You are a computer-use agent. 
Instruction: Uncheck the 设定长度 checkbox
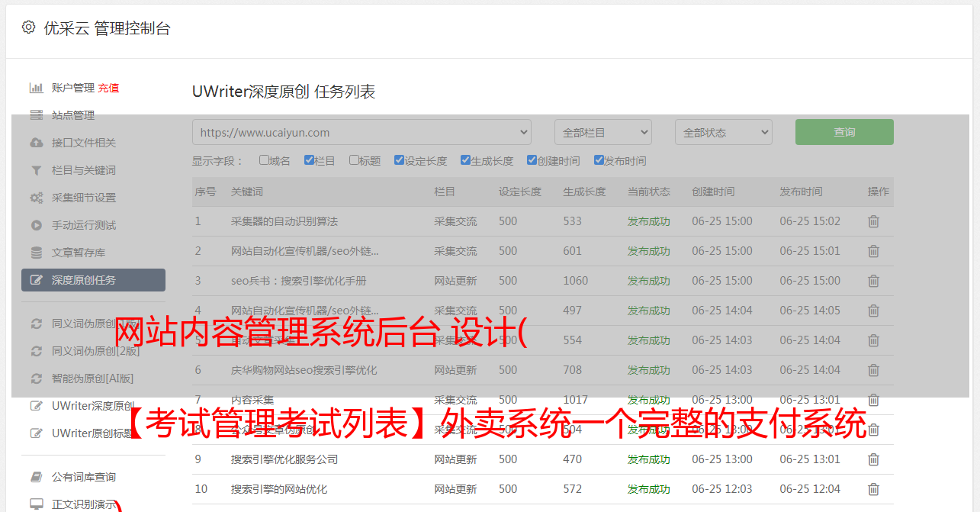point(399,160)
